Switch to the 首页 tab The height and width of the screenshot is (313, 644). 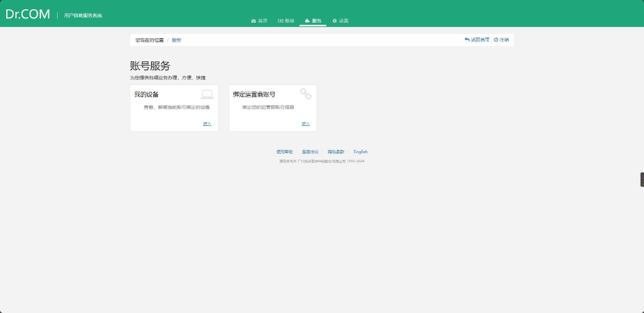[260, 21]
